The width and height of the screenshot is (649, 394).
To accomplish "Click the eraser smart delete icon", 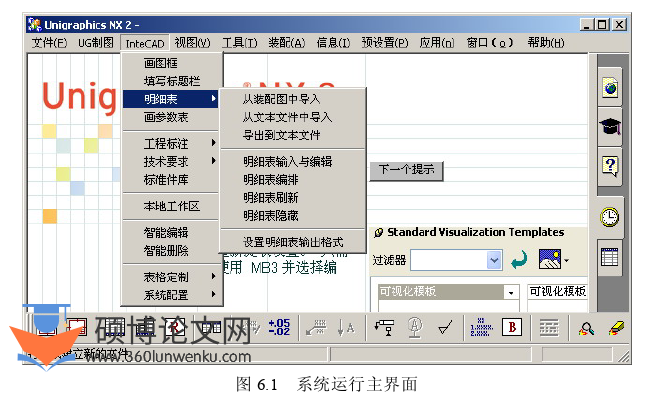I will coord(617,329).
